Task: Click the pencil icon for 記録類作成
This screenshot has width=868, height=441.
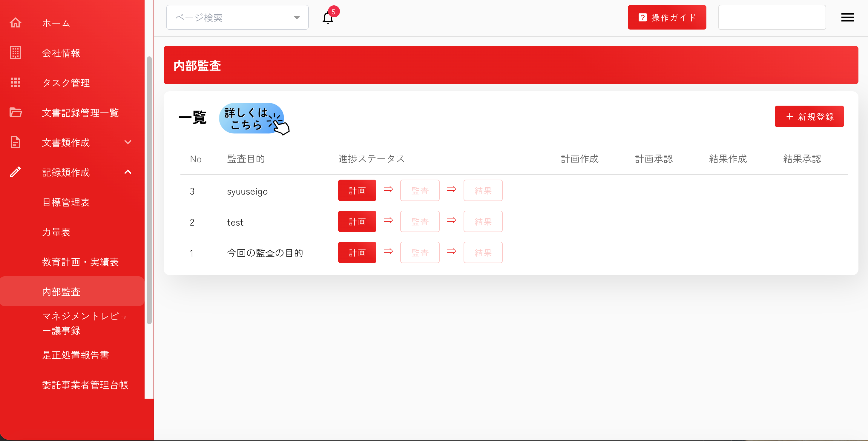Action: pyautogui.click(x=16, y=172)
